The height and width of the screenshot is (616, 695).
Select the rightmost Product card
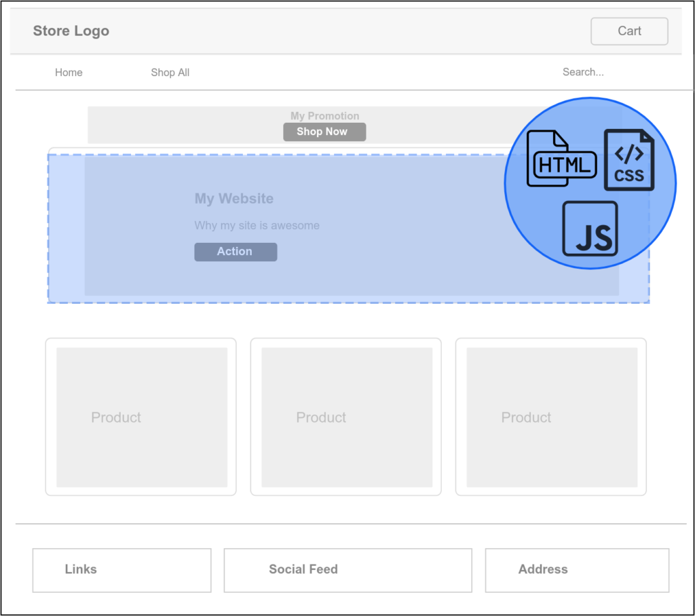[551, 417]
